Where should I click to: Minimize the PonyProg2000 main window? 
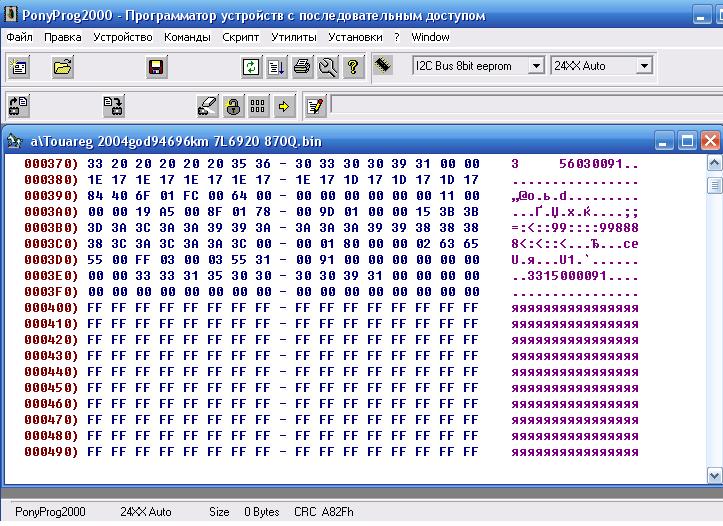coord(701,15)
